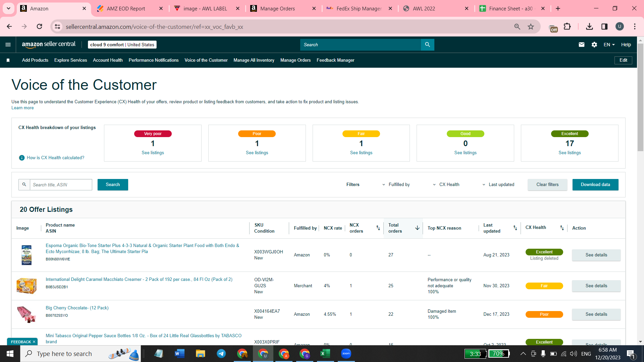The image size is (644, 362).
Task: Toggle the browser side panel icon
Action: (x=604, y=26)
